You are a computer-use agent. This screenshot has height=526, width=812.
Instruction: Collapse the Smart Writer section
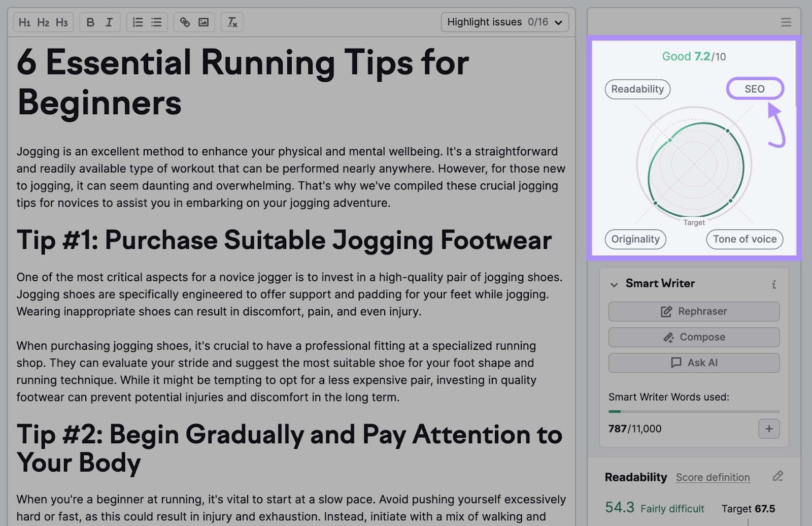614,284
